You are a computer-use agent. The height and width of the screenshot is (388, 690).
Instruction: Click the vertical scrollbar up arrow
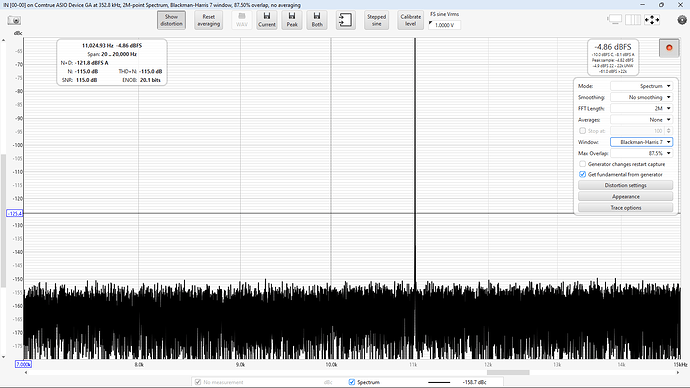click(x=4, y=40)
